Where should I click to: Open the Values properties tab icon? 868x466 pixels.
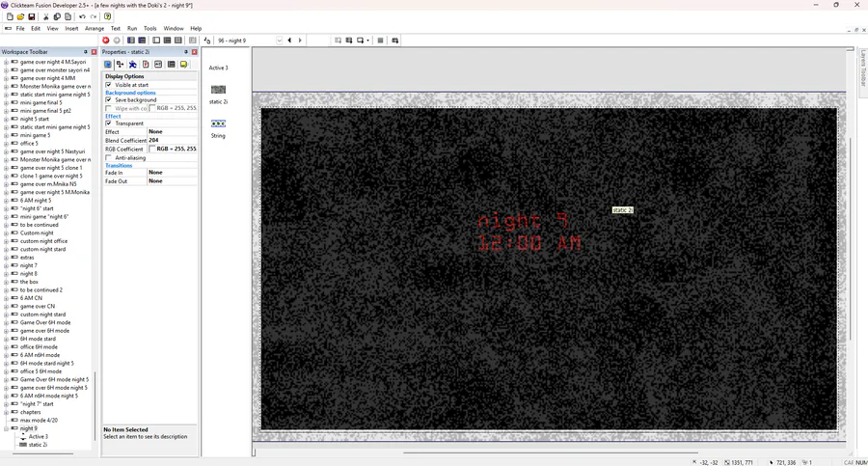[x=158, y=65]
